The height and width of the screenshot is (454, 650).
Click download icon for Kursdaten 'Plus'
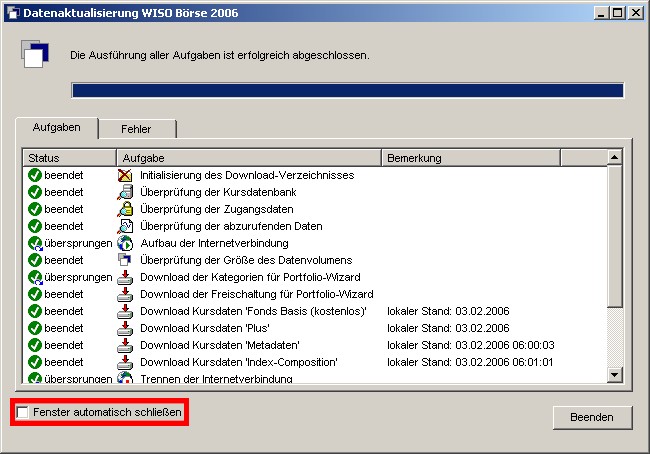(x=125, y=328)
